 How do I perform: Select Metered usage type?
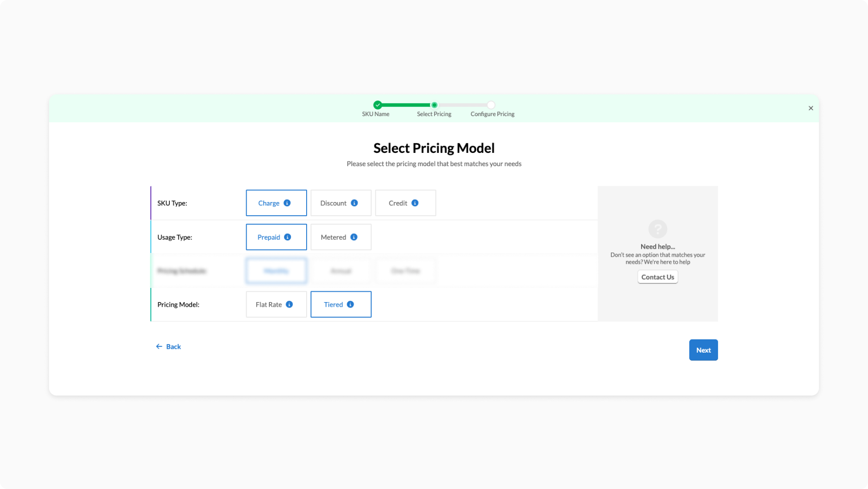click(334, 237)
